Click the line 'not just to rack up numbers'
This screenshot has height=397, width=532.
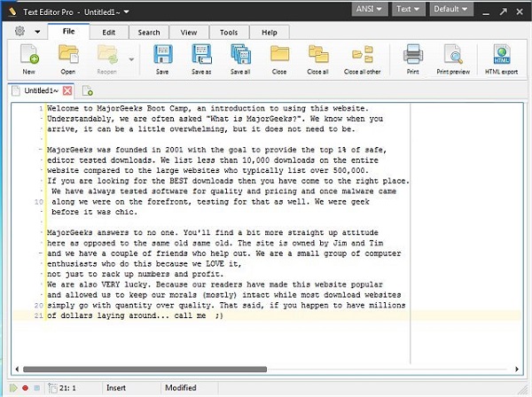pyautogui.click(x=135, y=275)
